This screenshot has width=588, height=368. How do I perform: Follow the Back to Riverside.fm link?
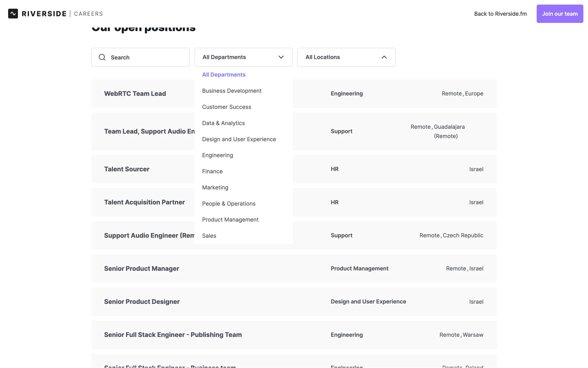pyautogui.click(x=500, y=14)
